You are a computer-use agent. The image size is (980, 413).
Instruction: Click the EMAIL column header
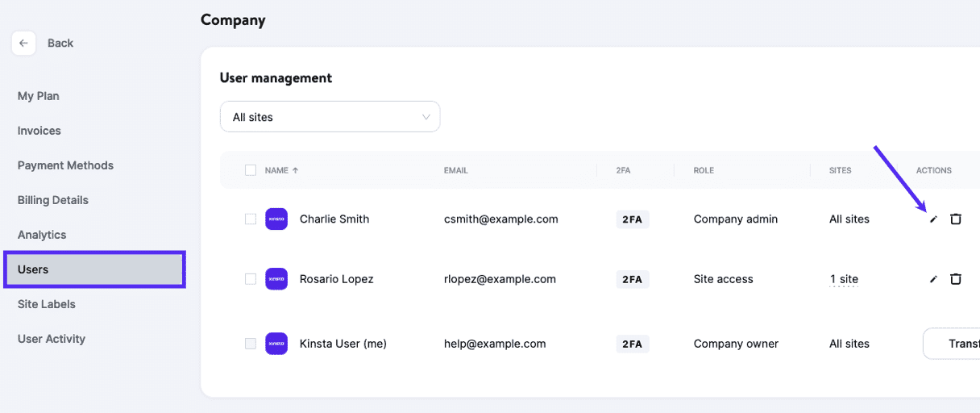pos(456,170)
